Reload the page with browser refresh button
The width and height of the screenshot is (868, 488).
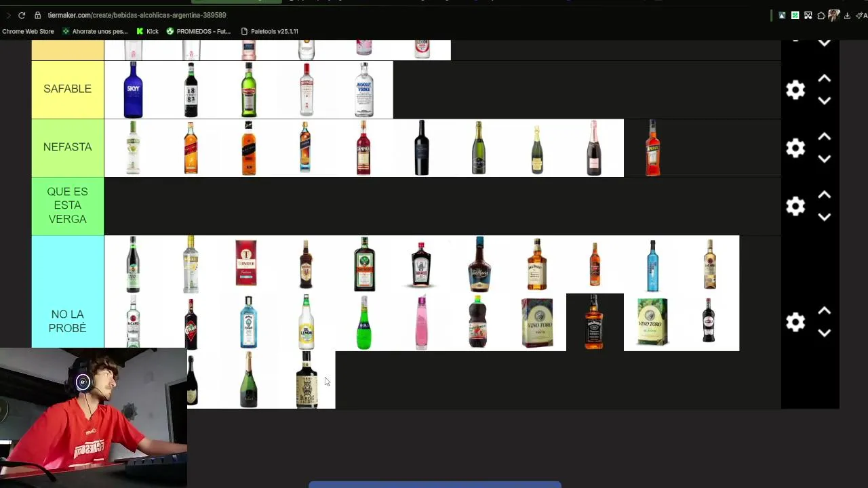pyautogui.click(x=22, y=15)
